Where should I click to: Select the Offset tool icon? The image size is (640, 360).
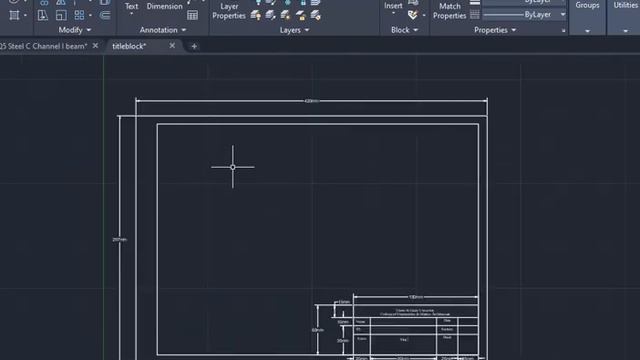[105, 16]
